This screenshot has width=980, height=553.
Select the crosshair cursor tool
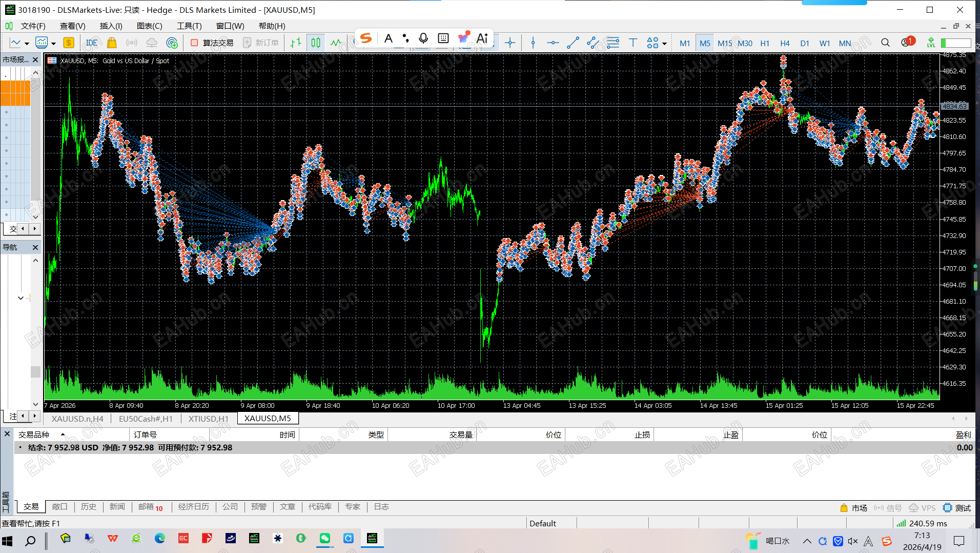click(x=510, y=43)
